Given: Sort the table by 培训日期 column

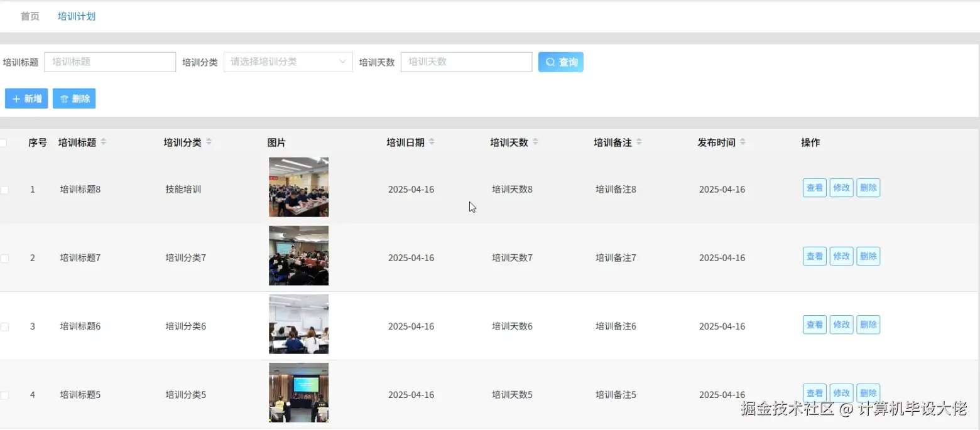Looking at the screenshot, I should tap(431, 142).
